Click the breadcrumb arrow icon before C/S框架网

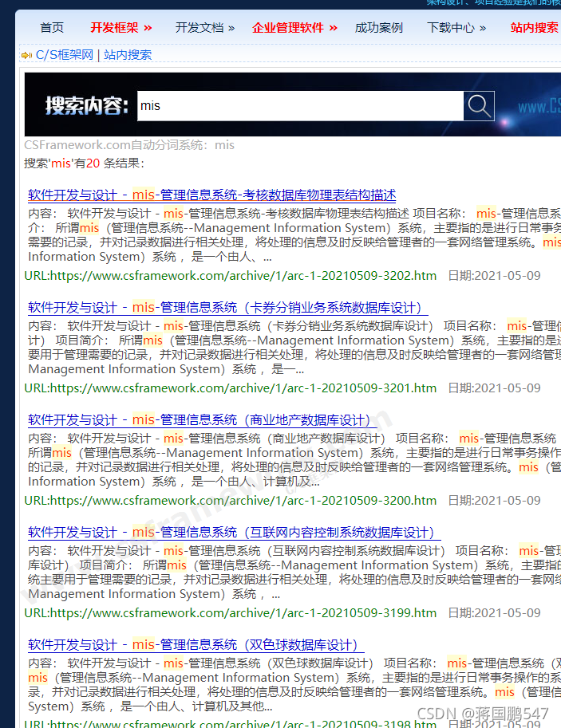coord(26,55)
